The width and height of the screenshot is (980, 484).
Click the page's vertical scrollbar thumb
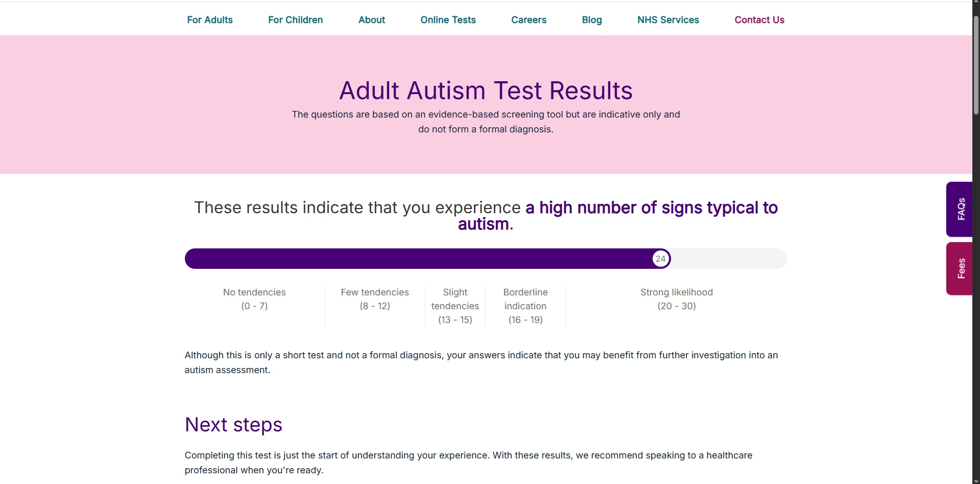click(x=976, y=64)
